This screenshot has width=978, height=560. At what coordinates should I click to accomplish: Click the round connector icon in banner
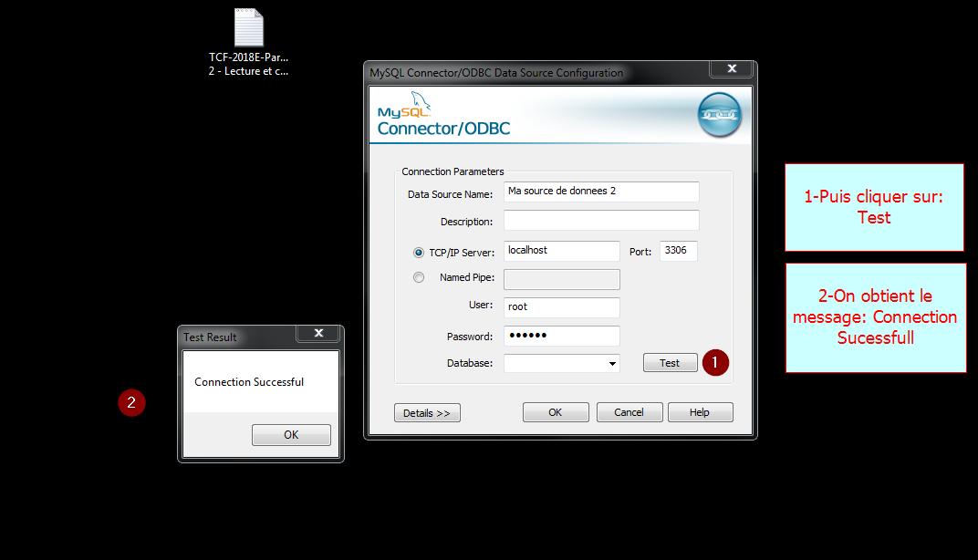point(719,116)
